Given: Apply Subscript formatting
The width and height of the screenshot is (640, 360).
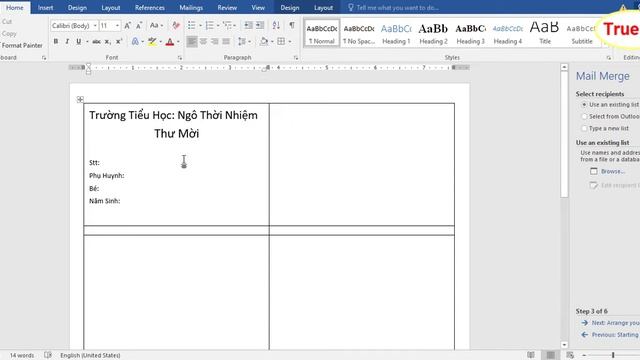Looking at the screenshot, I should 108,41.
